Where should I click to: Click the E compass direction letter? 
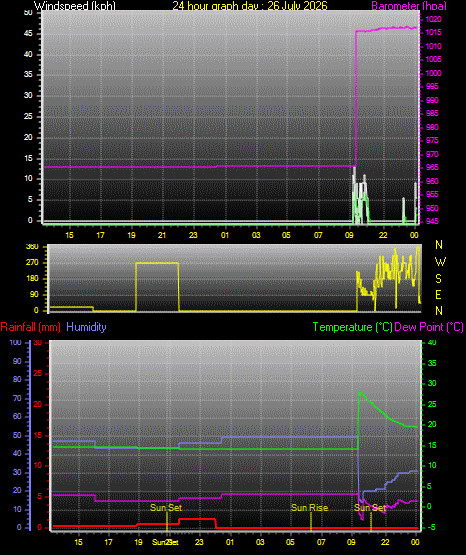pyautogui.click(x=438, y=294)
